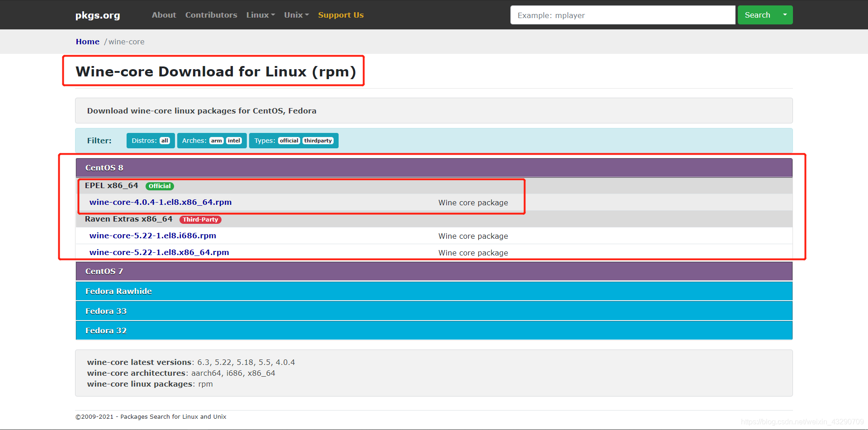Image resolution: width=868 pixels, height=430 pixels.
Task: Select the 'EPEL x86_64' repository label
Action: click(x=112, y=185)
